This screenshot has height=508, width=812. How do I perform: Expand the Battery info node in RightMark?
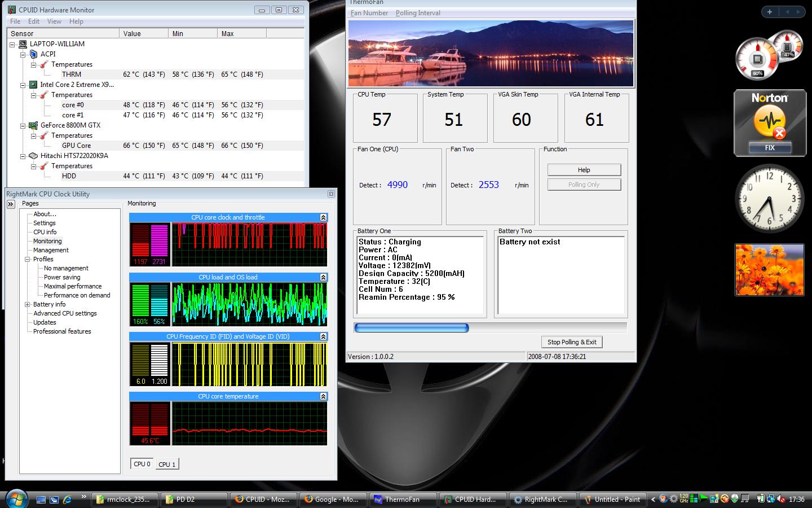27,304
